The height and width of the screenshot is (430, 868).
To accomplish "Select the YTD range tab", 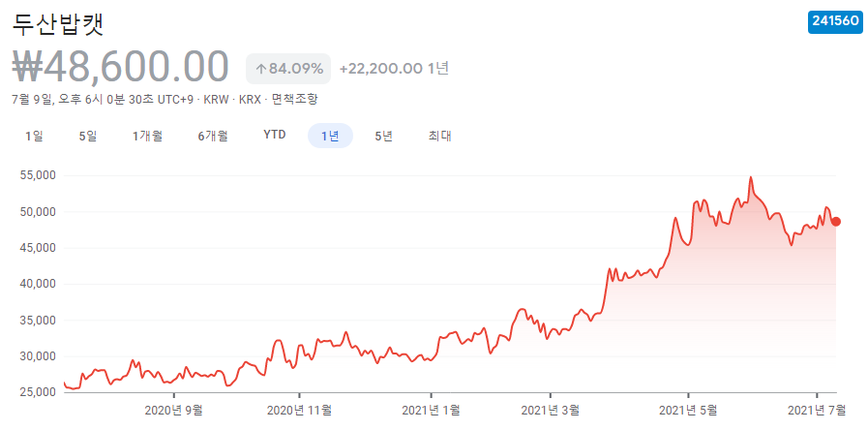I will 275,136.
